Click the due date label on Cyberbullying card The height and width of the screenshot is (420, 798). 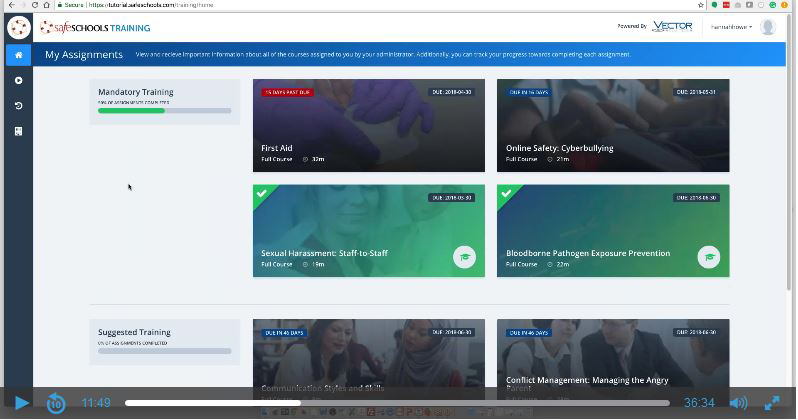(x=696, y=92)
